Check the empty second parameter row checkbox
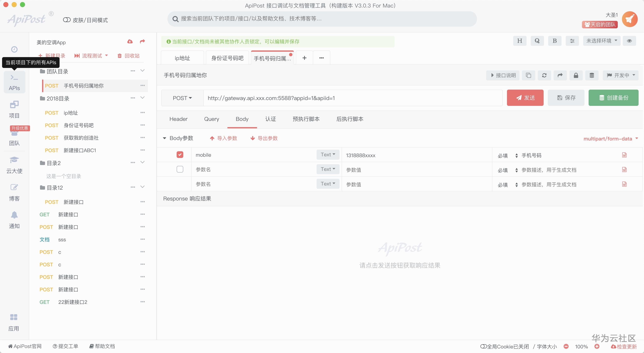The width and height of the screenshot is (644, 353). (180, 169)
